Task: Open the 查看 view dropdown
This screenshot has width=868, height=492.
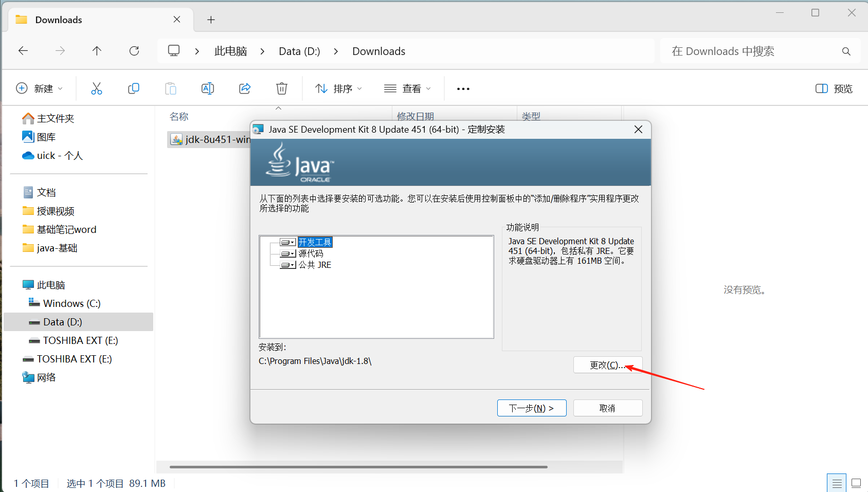Action: pyautogui.click(x=407, y=88)
